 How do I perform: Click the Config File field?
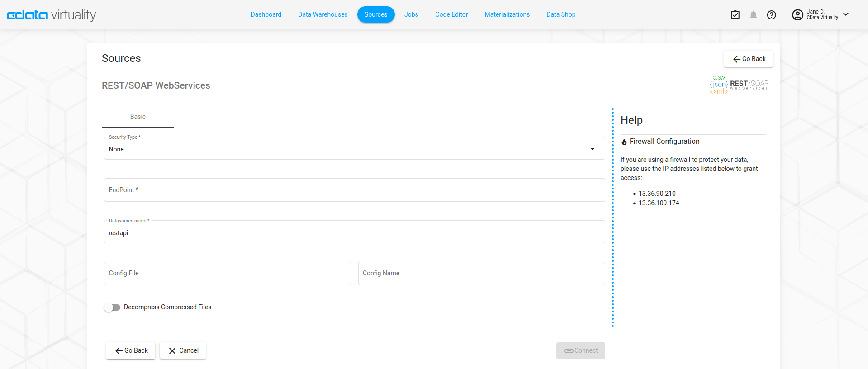pyautogui.click(x=228, y=274)
